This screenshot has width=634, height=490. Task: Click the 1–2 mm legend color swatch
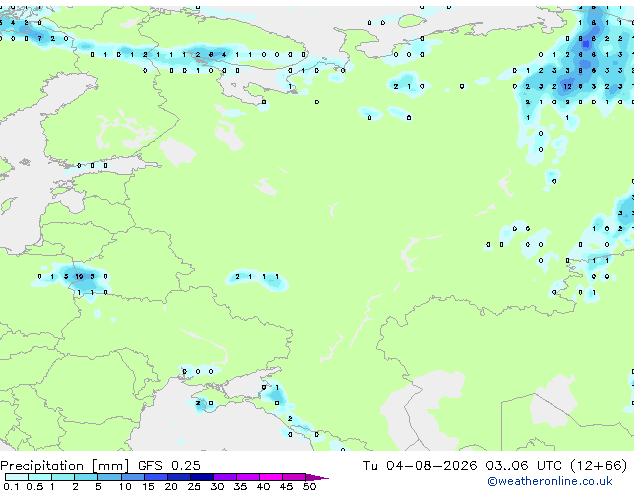point(63,477)
